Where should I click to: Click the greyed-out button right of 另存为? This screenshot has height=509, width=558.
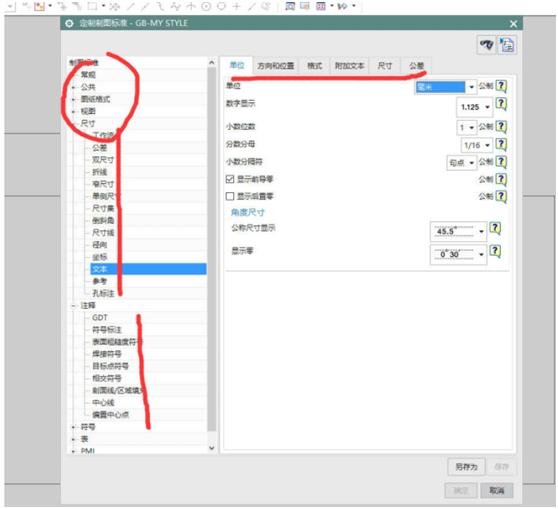click(501, 467)
